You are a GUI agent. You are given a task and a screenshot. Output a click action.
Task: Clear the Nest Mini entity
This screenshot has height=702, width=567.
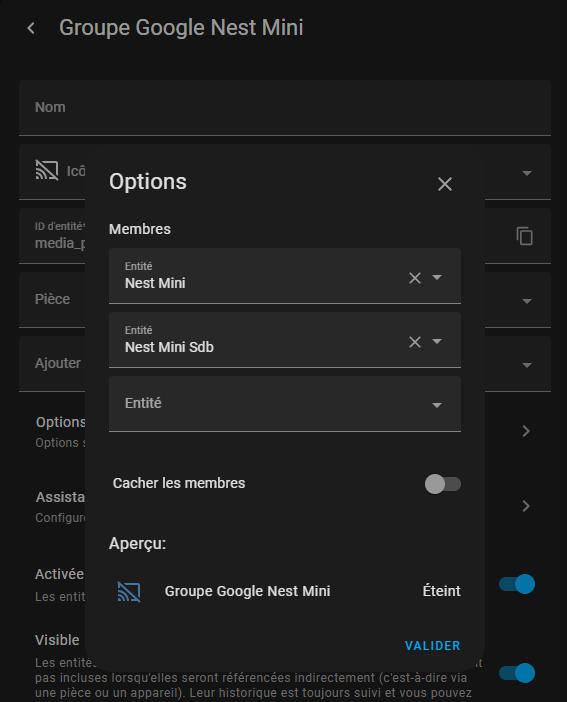pyautogui.click(x=415, y=278)
